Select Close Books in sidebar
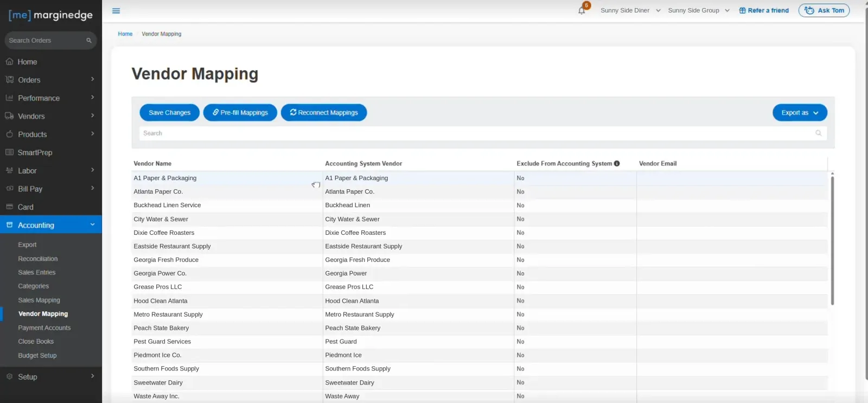 pyautogui.click(x=36, y=342)
